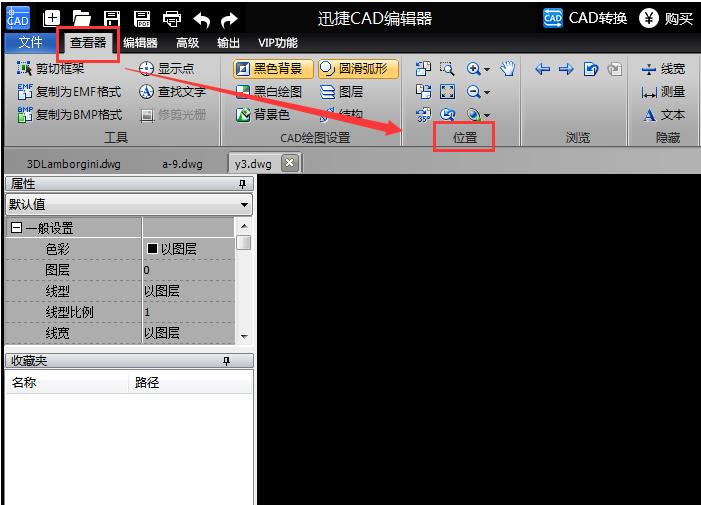Open 图层 layers dialog
The image size is (701, 505).
[341, 92]
